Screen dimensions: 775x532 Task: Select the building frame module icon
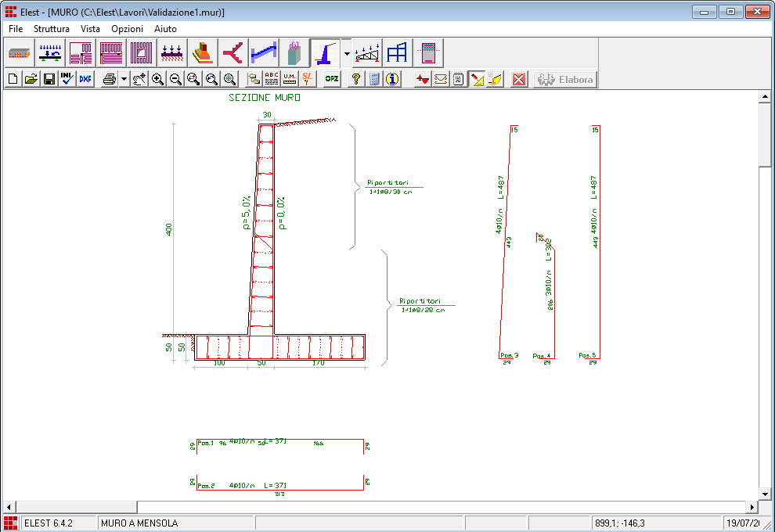pos(398,52)
